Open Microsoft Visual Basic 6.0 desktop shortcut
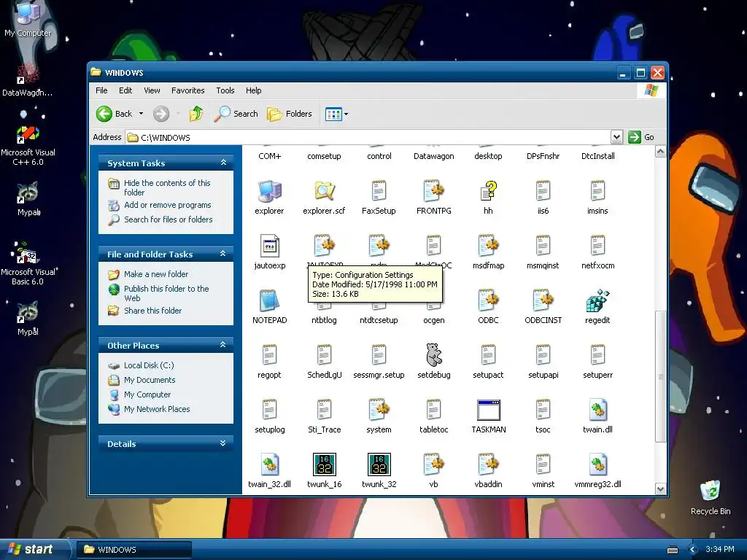Image resolution: width=747 pixels, height=560 pixels. coord(28,264)
